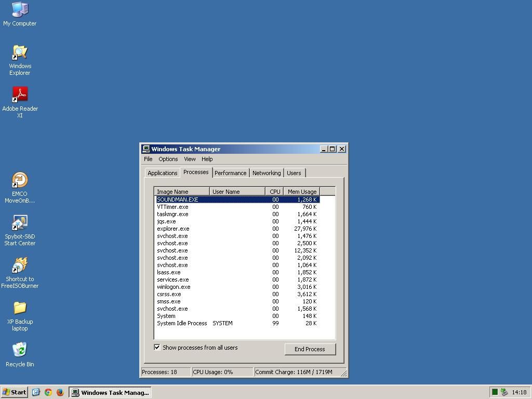Viewport: 532px width, 399px height.
Task: Select the smss.exe process
Action: coord(237,301)
